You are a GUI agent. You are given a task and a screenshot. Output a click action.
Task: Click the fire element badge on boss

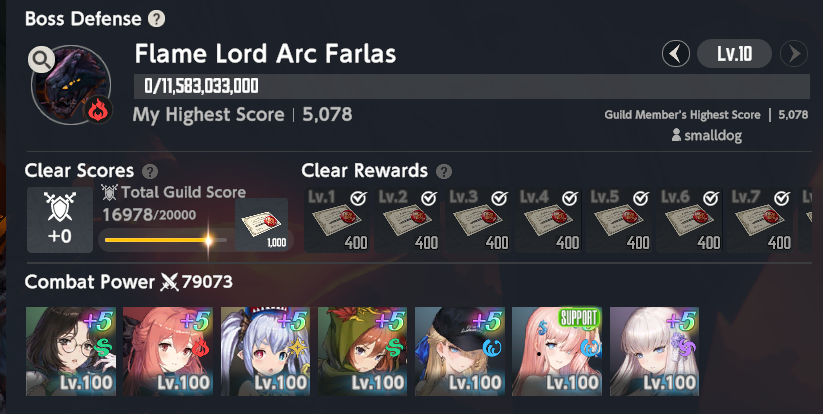tap(98, 110)
